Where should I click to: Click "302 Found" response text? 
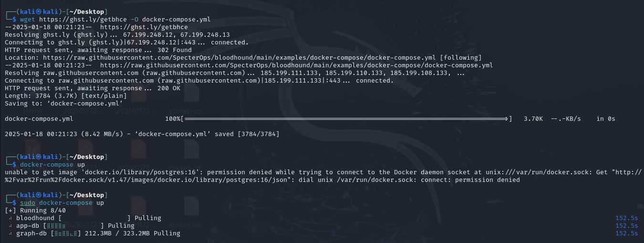(x=174, y=50)
